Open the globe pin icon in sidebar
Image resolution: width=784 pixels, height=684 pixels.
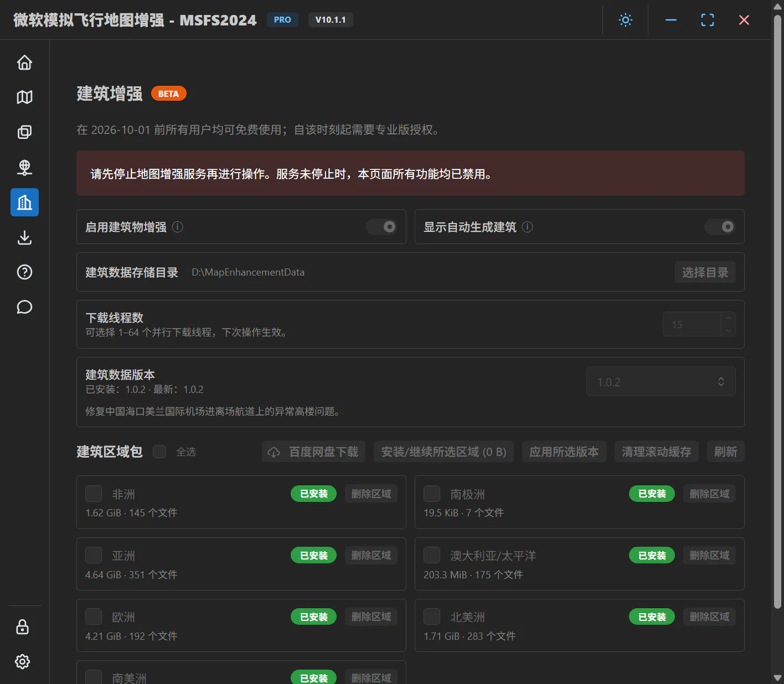click(x=24, y=167)
